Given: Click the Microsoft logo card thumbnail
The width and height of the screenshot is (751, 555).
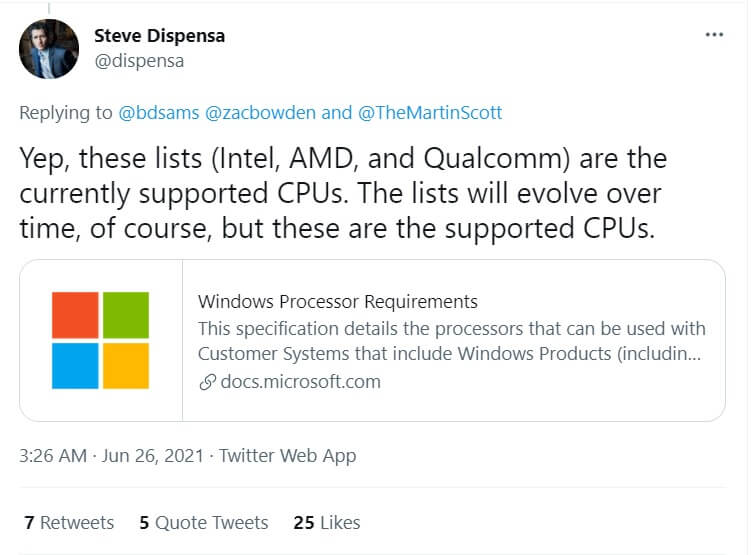Looking at the screenshot, I should click(101, 341).
